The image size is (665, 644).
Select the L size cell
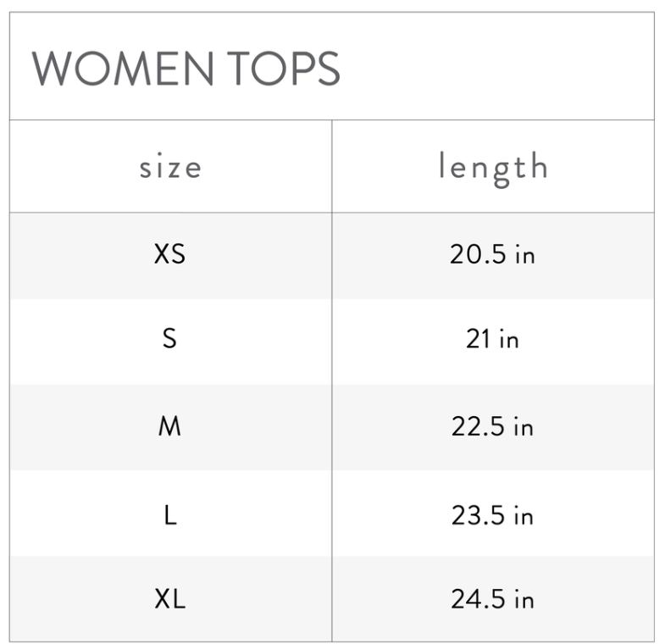point(170,514)
